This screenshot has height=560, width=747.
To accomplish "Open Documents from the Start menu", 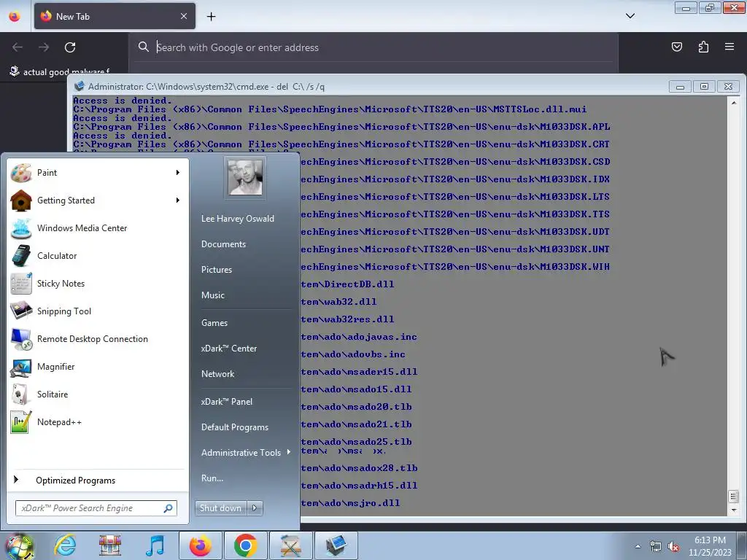I will (x=223, y=244).
